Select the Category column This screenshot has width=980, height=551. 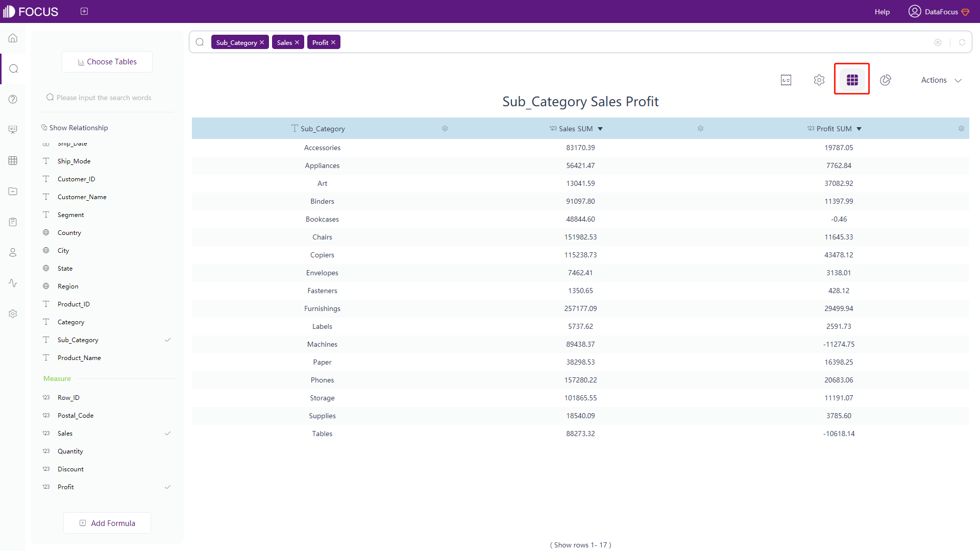(x=71, y=322)
